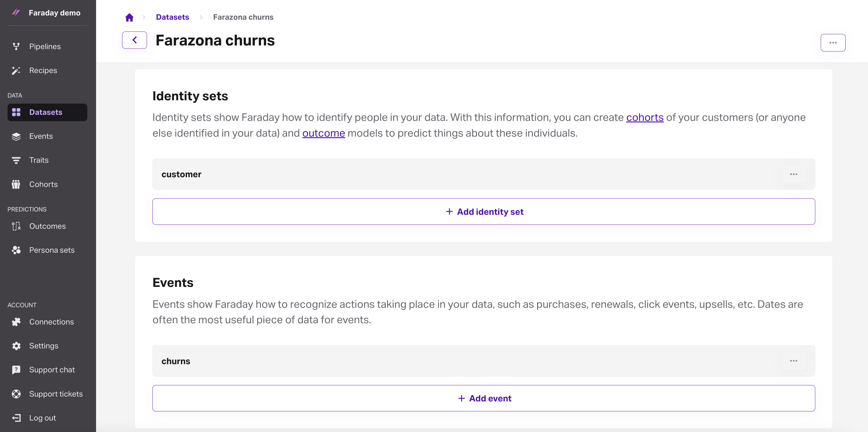Click the Recipes magic wand icon
Viewport: 868px width, 432px height.
(16, 70)
